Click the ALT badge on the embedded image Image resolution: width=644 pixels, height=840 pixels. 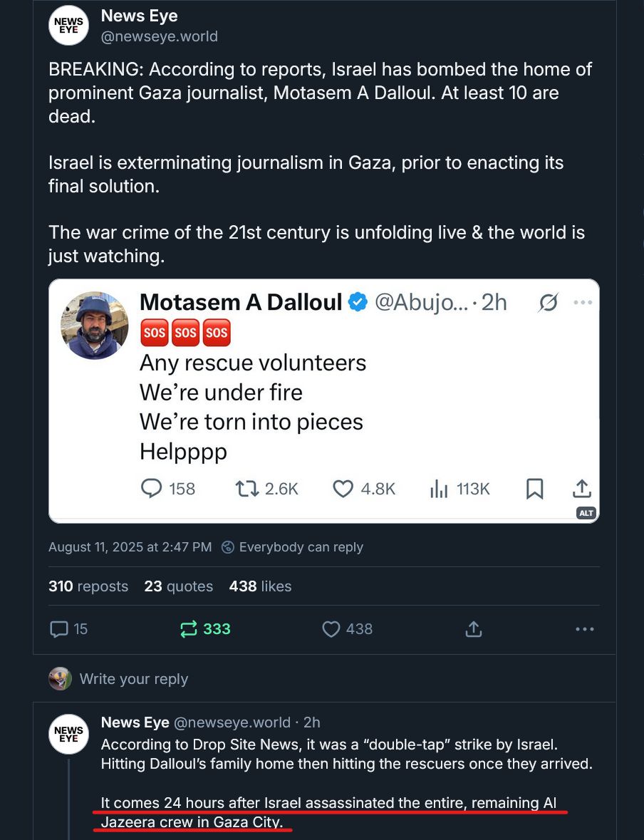586,513
